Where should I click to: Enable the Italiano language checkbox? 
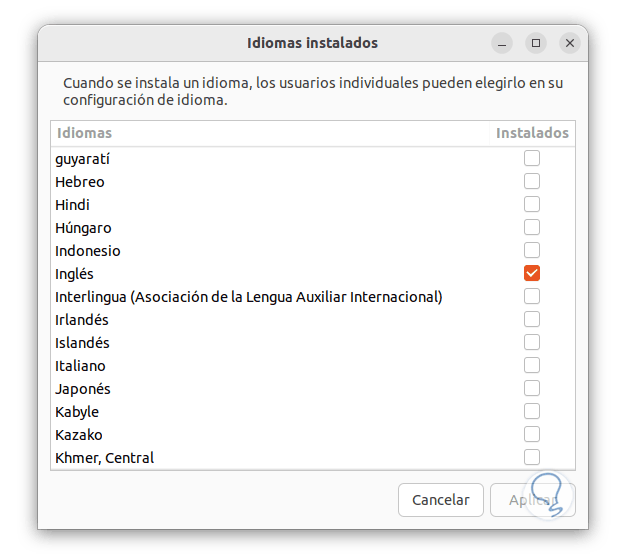[x=532, y=365]
